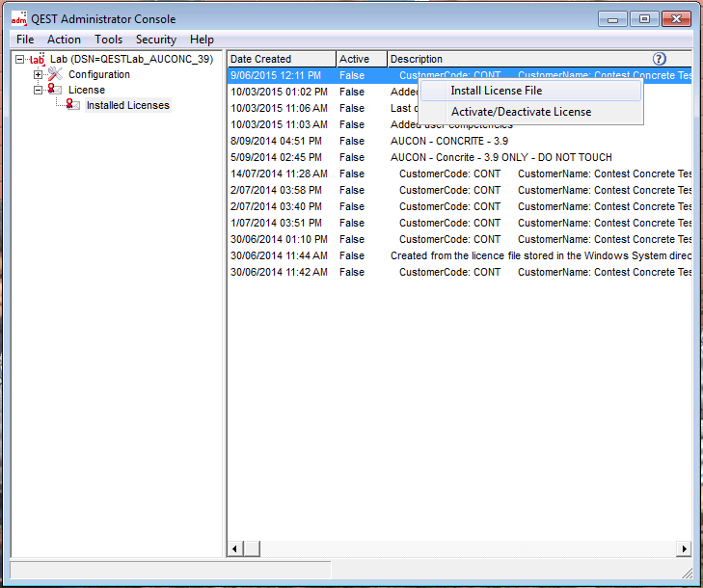Click the horizontal scrollbar right arrow

tap(684, 548)
